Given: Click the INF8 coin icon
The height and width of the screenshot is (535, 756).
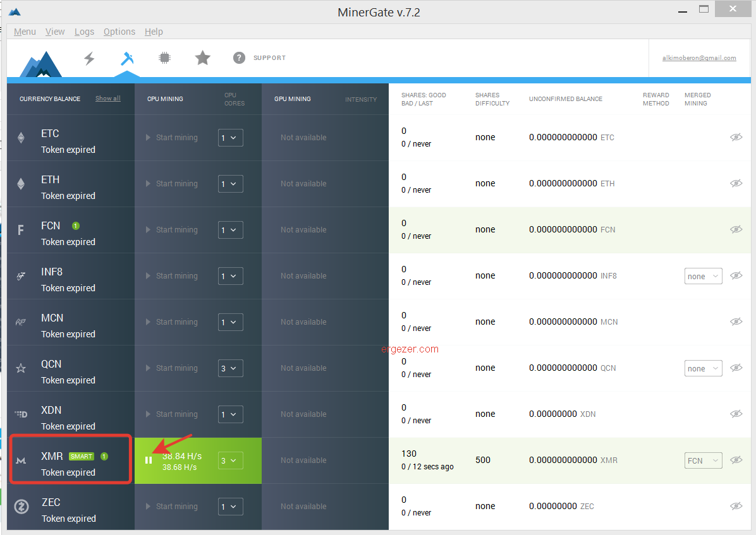Looking at the screenshot, I should coord(21,276).
